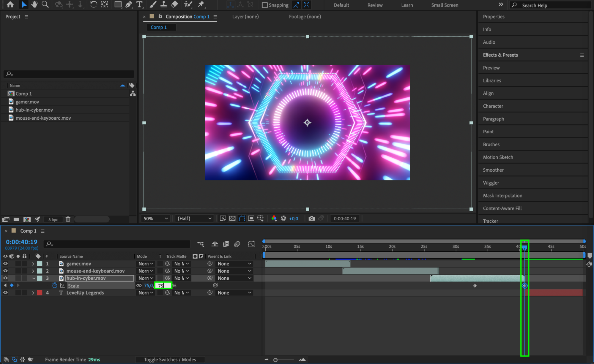Click Toggle Switches / Modes button

pos(170,360)
